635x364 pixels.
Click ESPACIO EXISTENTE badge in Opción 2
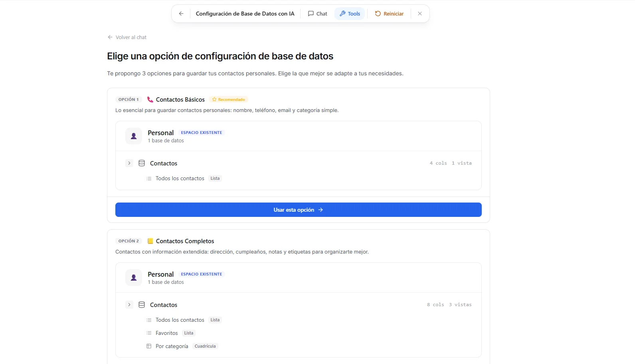tap(202, 274)
